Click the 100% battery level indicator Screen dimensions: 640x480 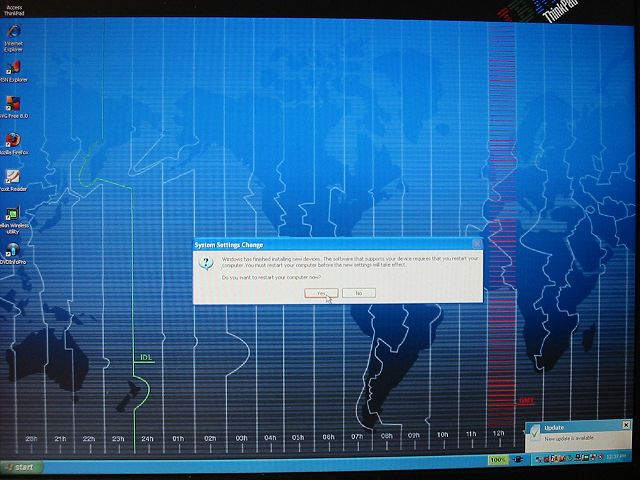point(497,460)
